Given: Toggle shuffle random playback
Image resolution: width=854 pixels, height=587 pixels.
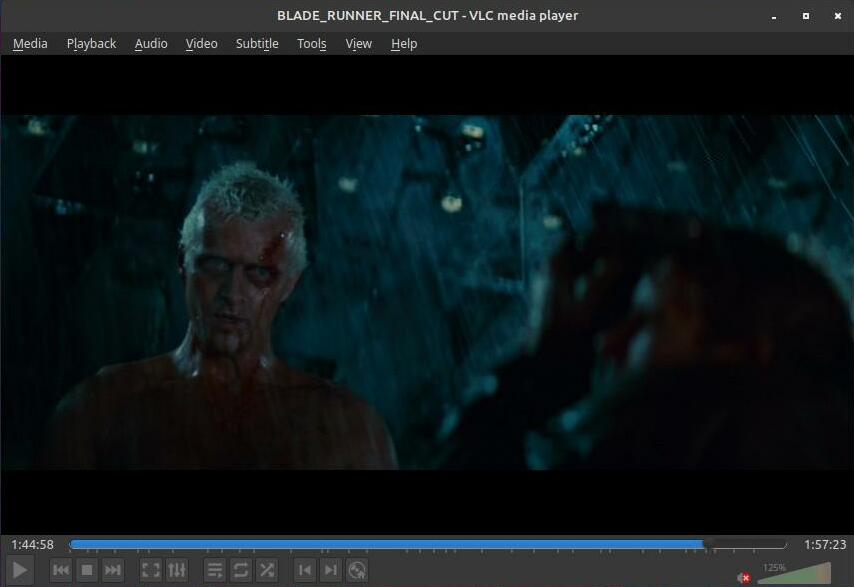Looking at the screenshot, I should [267, 570].
